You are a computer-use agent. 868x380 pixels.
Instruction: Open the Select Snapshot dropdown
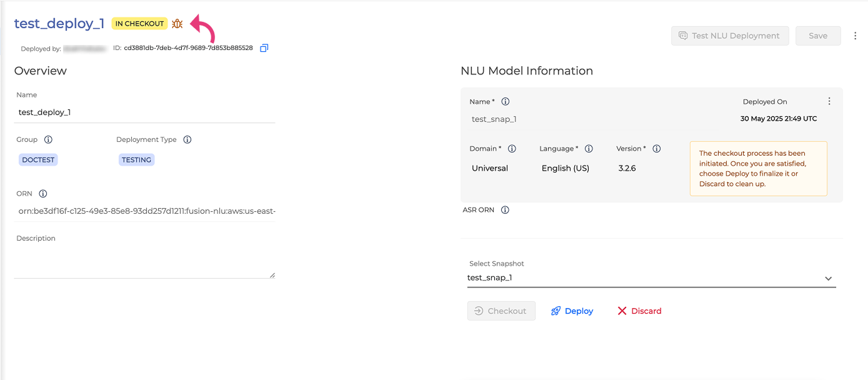pyautogui.click(x=651, y=278)
